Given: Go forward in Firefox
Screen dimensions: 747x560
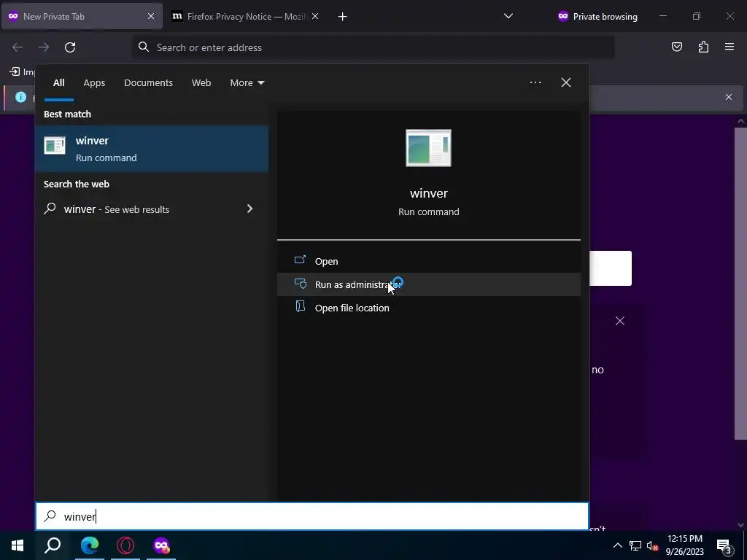Looking at the screenshot, I should tap(44, 47).
